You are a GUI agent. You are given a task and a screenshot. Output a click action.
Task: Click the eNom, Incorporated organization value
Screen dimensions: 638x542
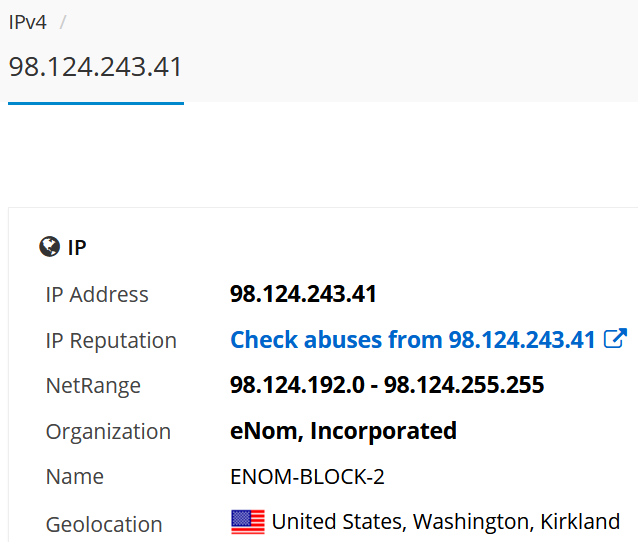(343, 431)
